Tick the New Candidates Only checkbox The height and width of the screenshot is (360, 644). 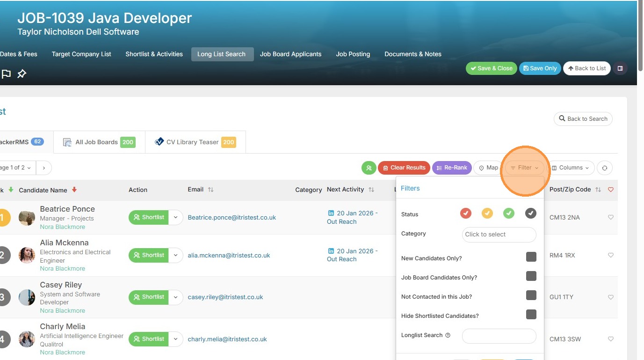[x=531, y=257]
